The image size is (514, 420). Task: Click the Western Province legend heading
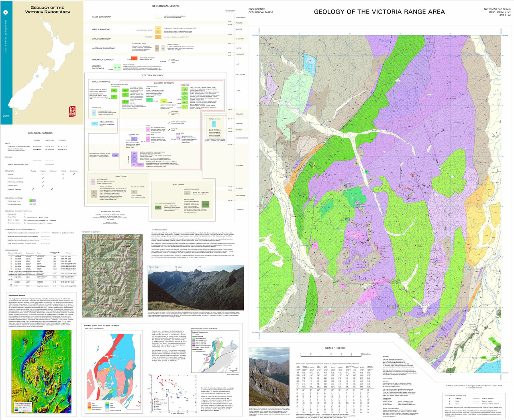[x=152, y=75]
